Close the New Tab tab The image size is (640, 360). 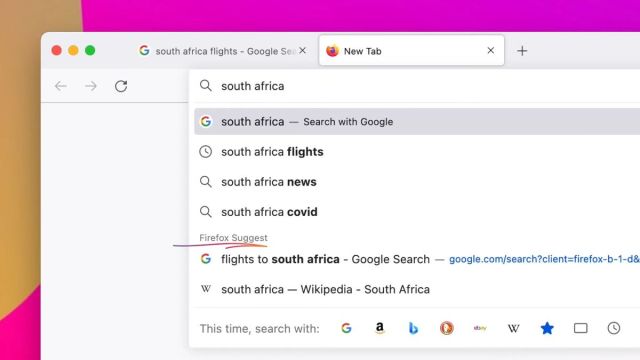coord(491,51)
